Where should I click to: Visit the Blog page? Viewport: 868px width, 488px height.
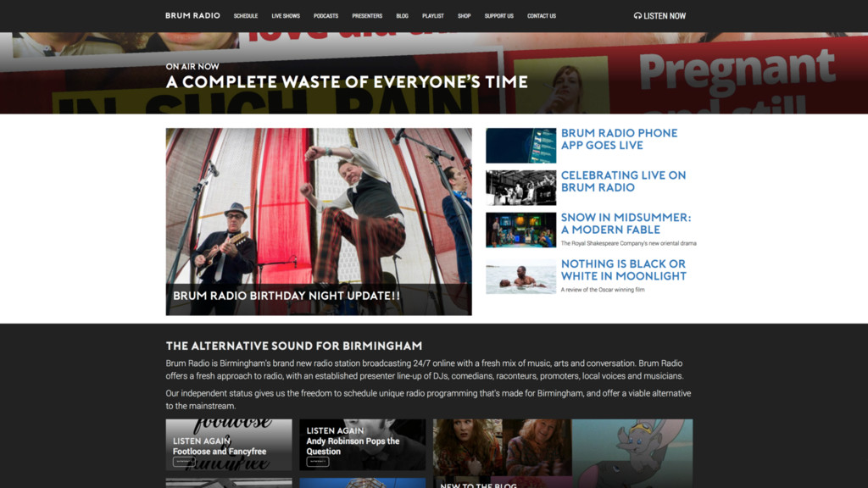403,16
